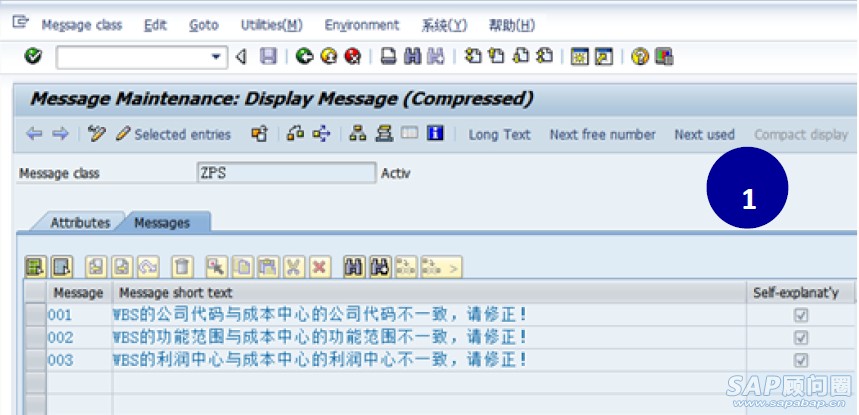Toggle Self-explanatory checkbox for message 001
The height and width of the screenshot is (415, 859).
800,316
